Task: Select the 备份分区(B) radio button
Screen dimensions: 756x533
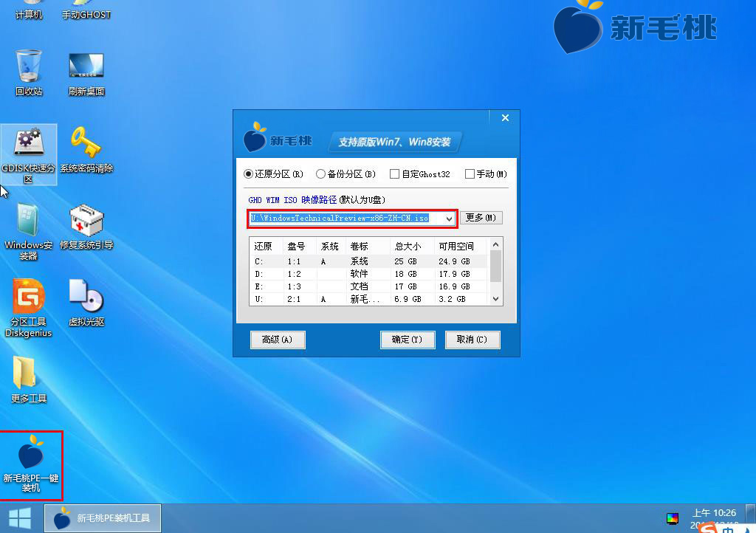Action: (x=346, y=174)
